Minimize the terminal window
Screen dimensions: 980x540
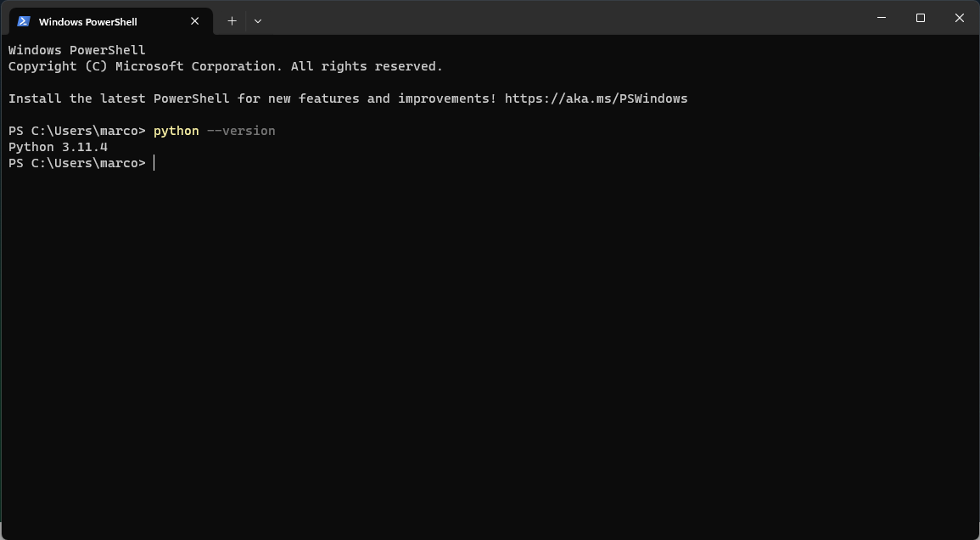tap(881, 17)
